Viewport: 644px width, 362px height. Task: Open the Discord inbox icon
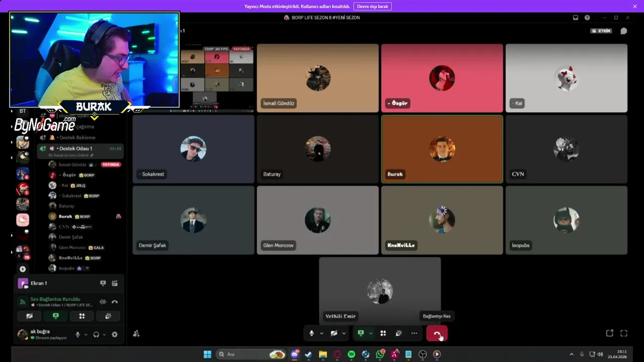pyautogui.click(x=576, y=18)
